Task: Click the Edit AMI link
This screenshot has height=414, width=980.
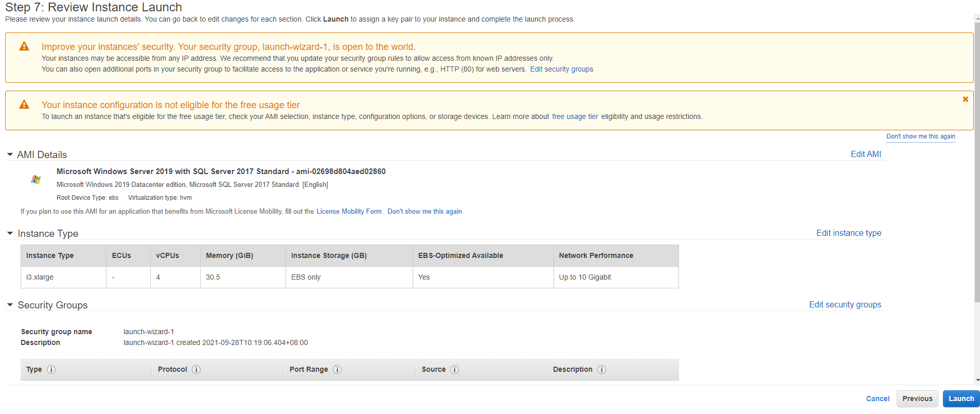Action: 866,154
